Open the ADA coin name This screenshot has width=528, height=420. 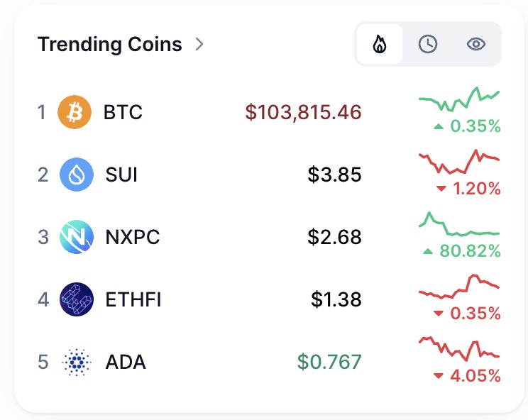coord(126,362)
